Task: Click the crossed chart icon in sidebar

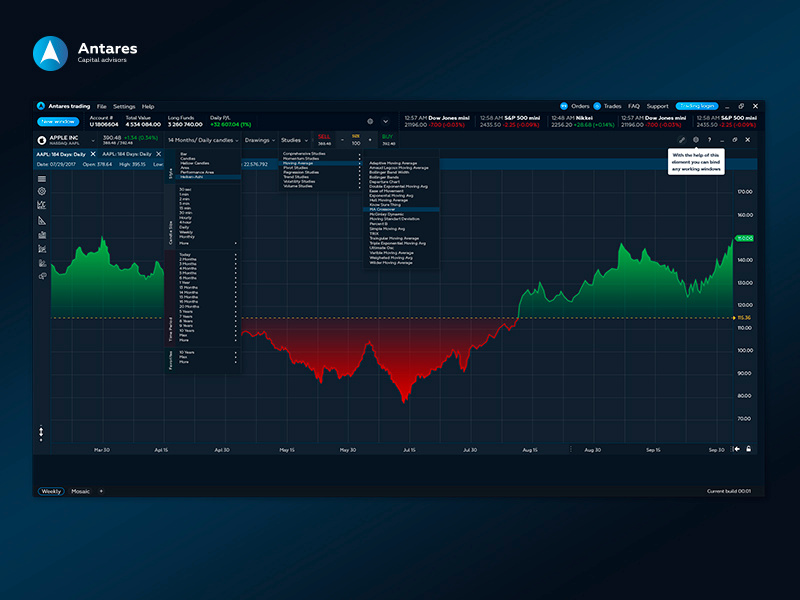Action: click(42, 249)
